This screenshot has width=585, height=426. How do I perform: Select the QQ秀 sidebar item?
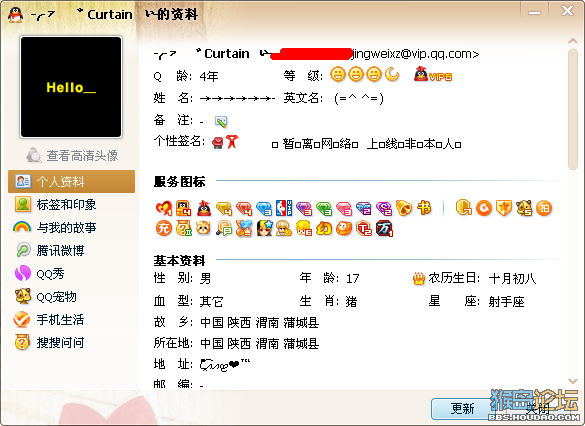(x=71, y=273)
